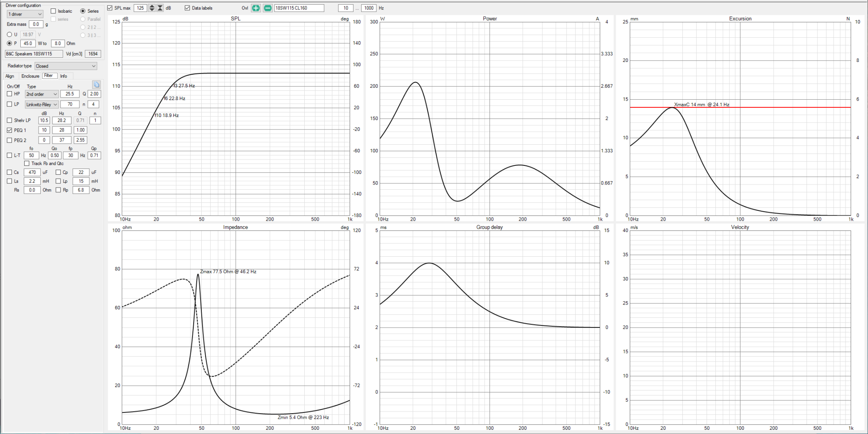
Task: Click the PEQ 1 Q 1.00 field
Action: coord(81,130)
